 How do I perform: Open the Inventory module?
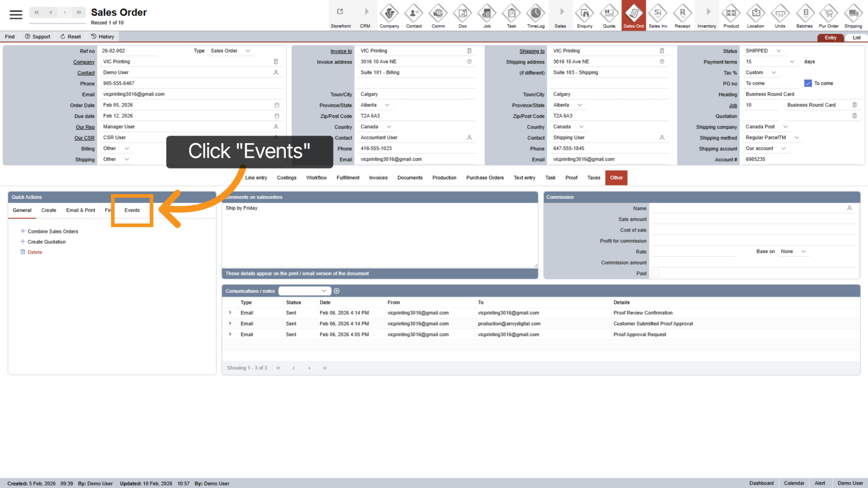point(707,15)
